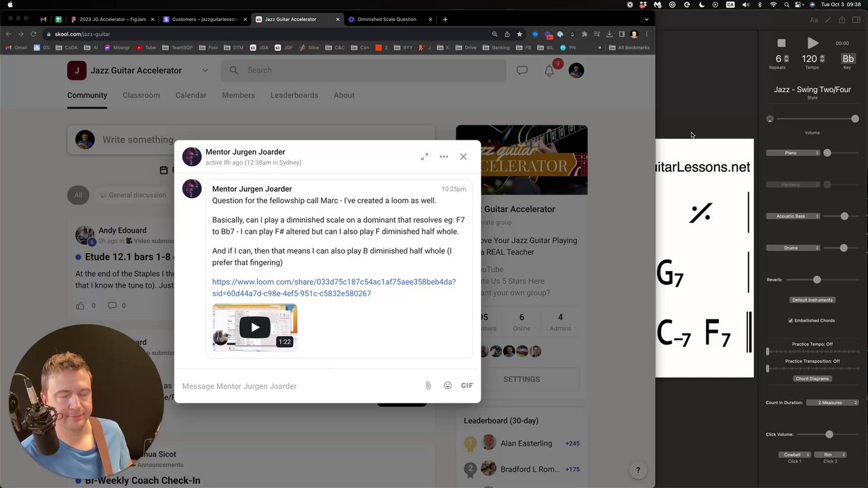Image resolution: width=868 pixels, height=488 pixels.
Task: Open the Drums instrument dropdown
Action: (x=793, y=248)
